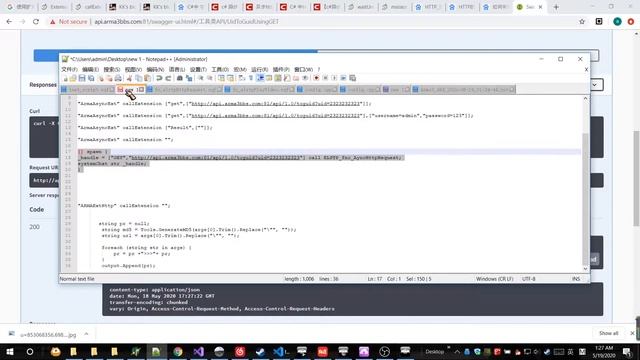Click the Print toolbar icon
This screenshot has height=360, width=640.
[x=118, y=78]
